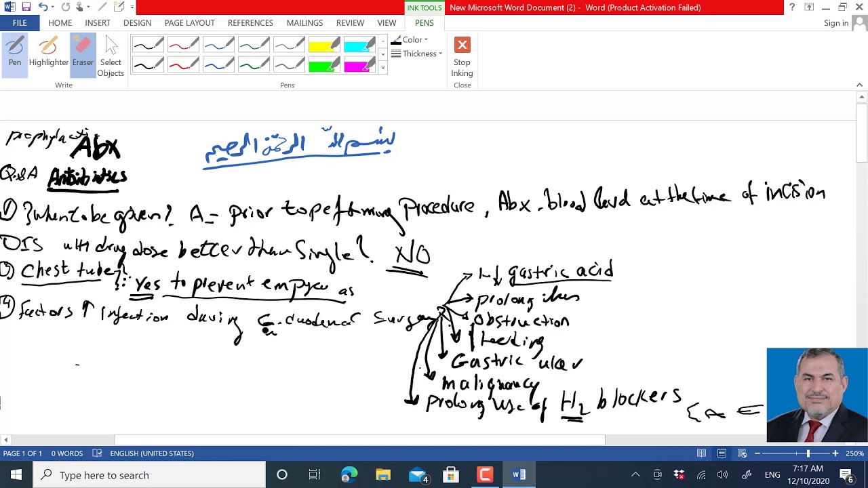Click PAGE 1 OF 1 indicator
Screen dimensions: 868x488
click(22, 453)
